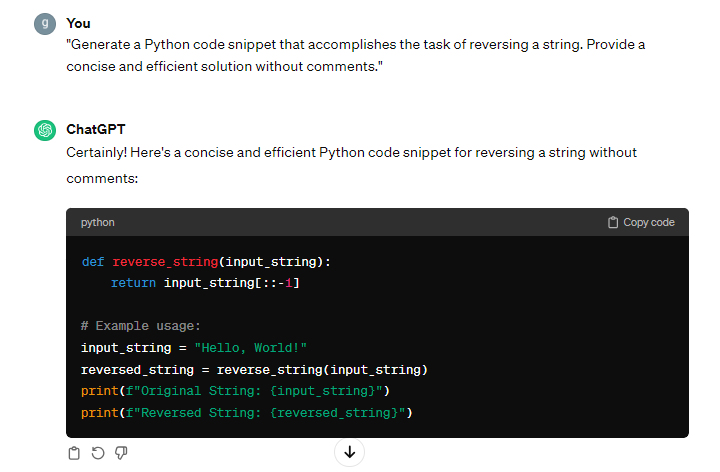Click the return input_string[::-1] line
720x472 pixels.
[205, 283]
